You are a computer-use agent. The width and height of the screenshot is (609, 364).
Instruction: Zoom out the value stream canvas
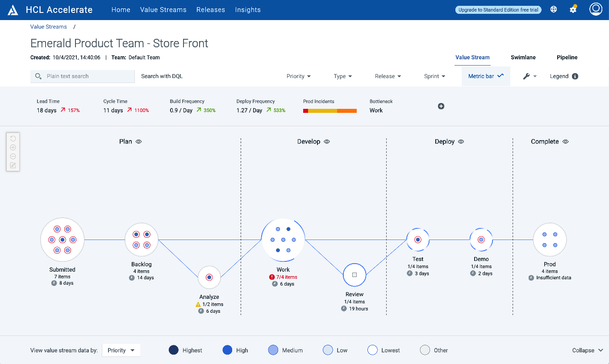[13, 157]
